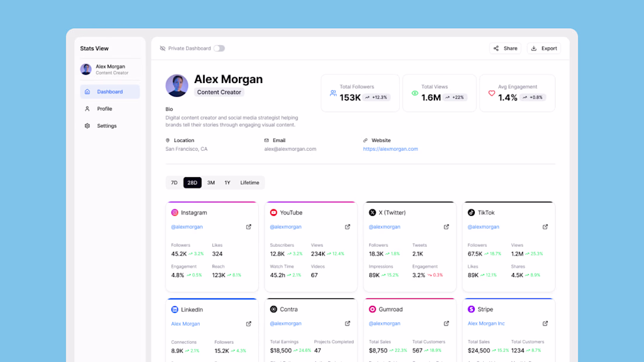Screen dimensions: 644x362
Task: Click the LinkedIn logo icon
Action: (174, 309)
